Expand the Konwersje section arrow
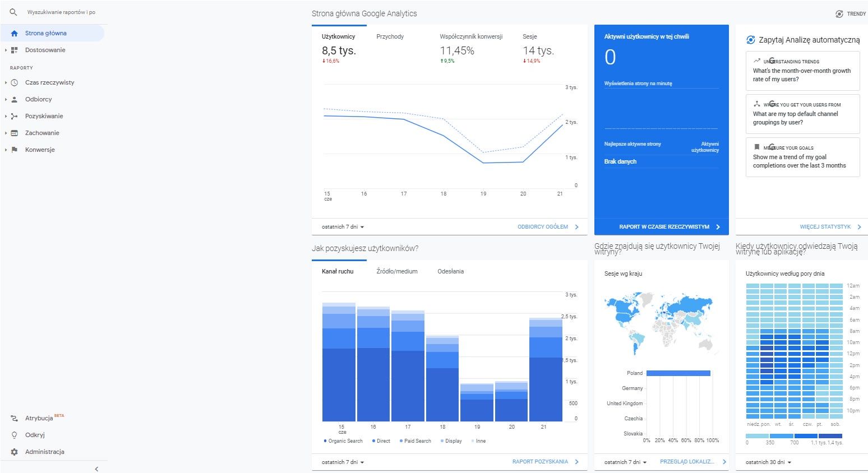868x473 pixels. tap(6, 150)
